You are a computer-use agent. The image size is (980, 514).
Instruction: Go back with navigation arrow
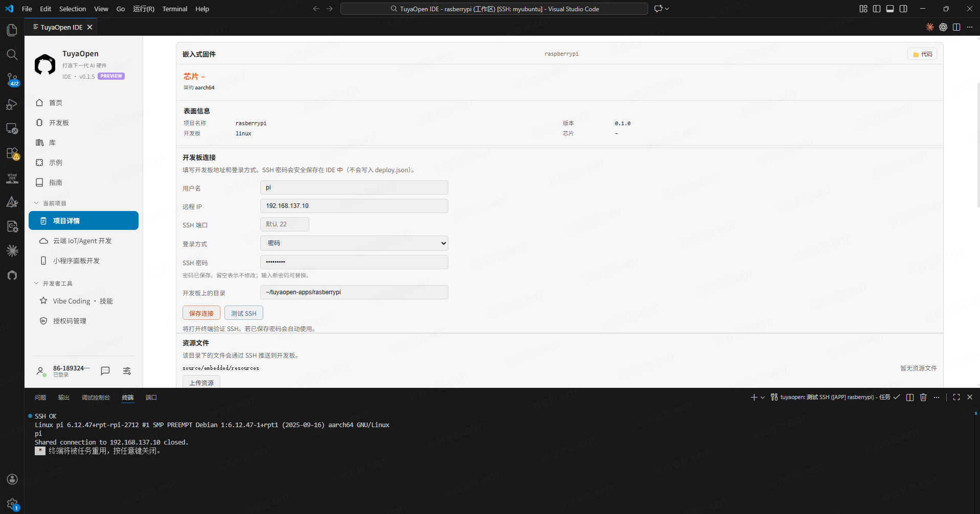[316, 9]
